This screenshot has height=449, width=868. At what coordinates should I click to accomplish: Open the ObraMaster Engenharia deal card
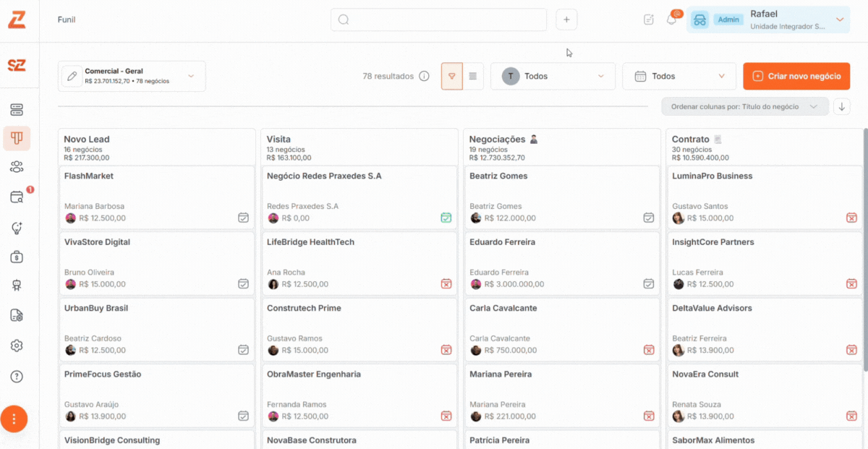[x=359, y=395]
